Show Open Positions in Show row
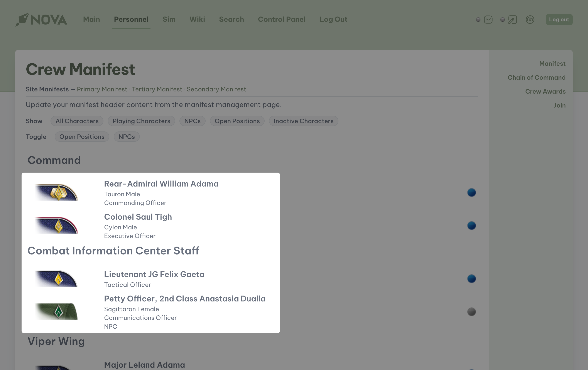The image size is (588, 370). tap(237, 121)
